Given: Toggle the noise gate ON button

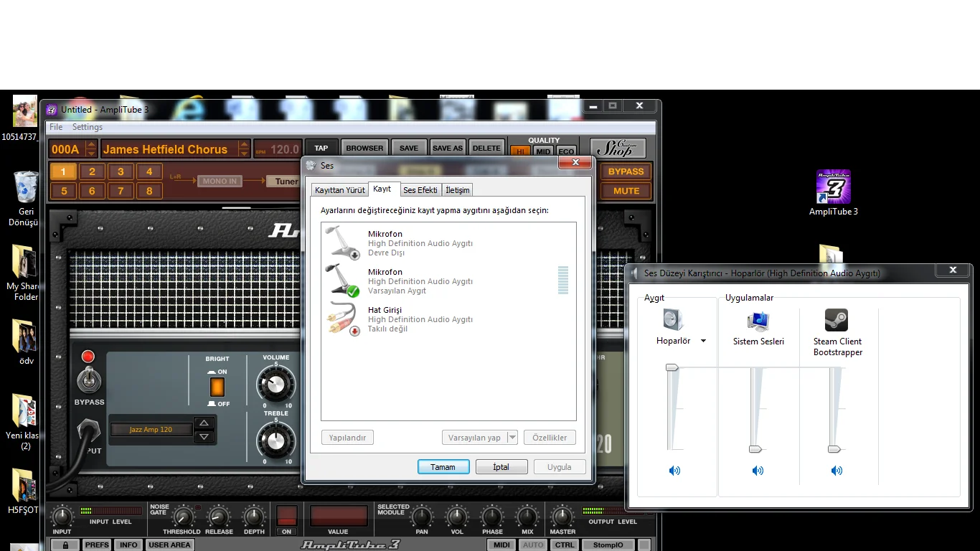Looking at the screenshot, I should pyautogui.click(x=287, y=516).
